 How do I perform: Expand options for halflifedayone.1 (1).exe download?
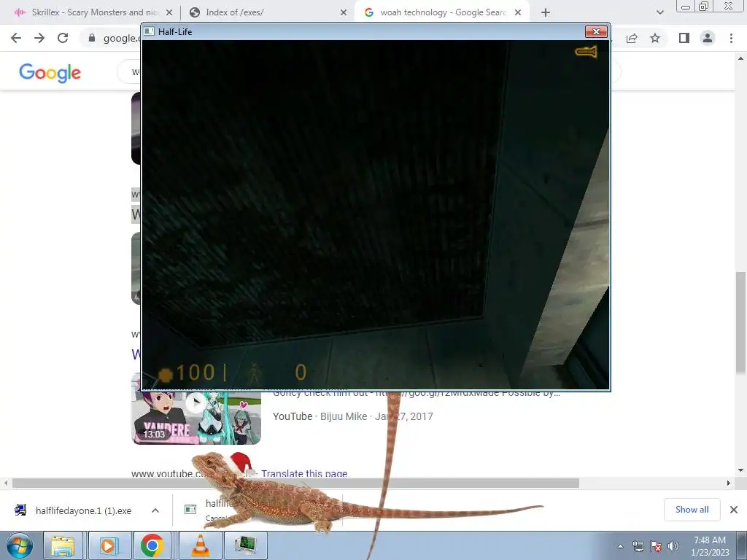pos(155,510)
